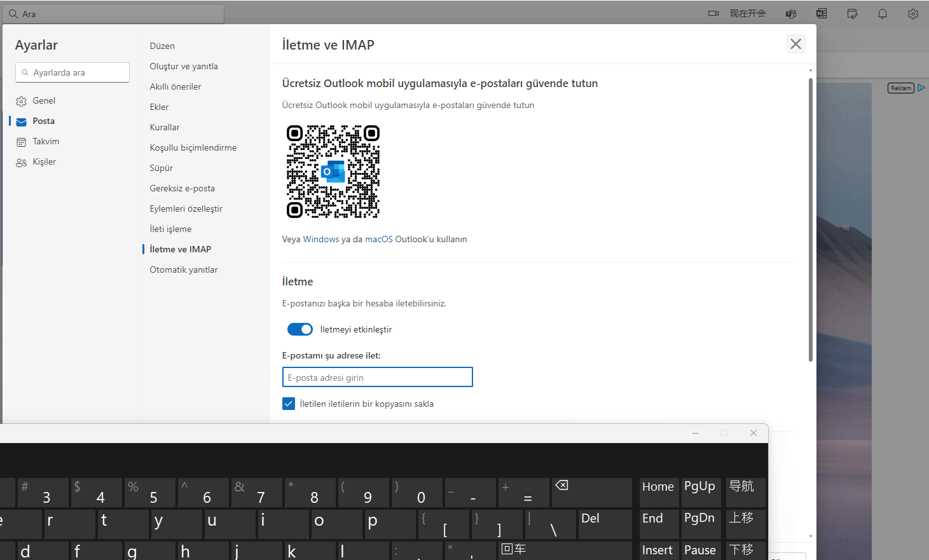Toggle the İletmeyi etkinleştir switch
Image resolution: width=929 pixels, height=560 pixels.
(x=300, y=329)
